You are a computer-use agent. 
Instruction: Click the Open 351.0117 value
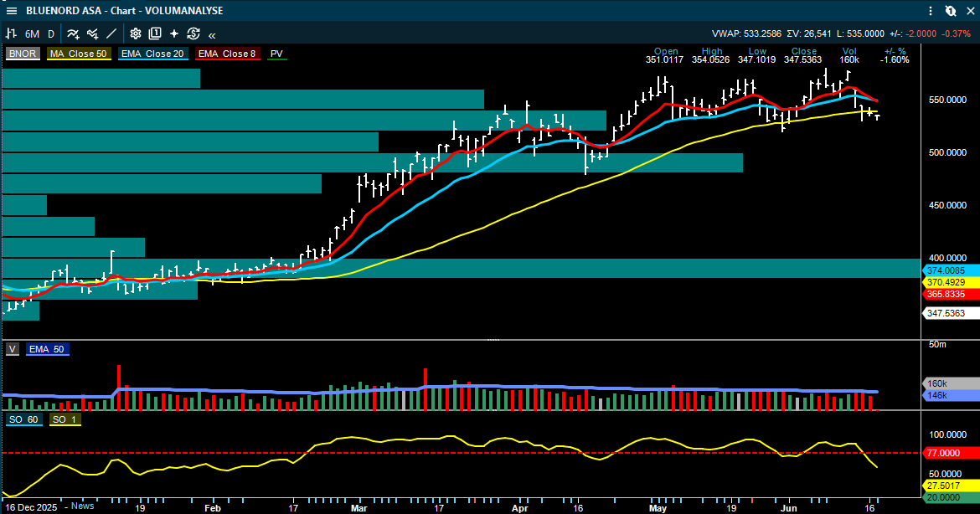tap(664, 60)
